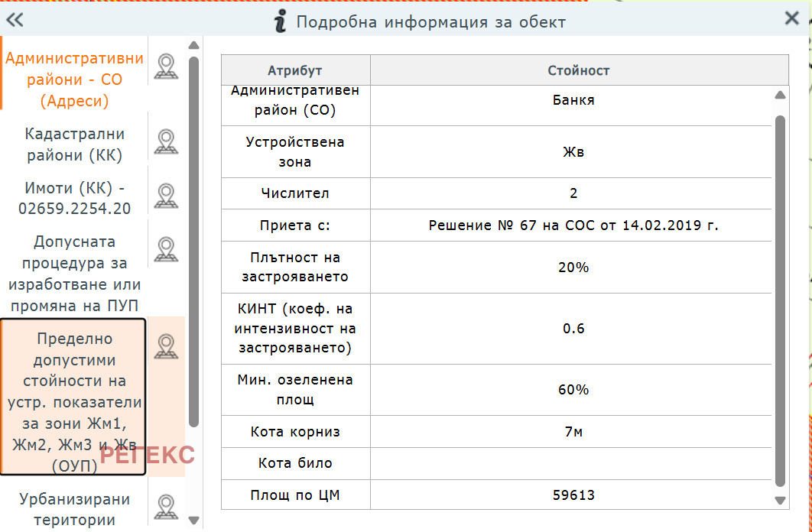
Task: Open Допусната процедура за изработване ПУП tab
Action: click(75, 273)
